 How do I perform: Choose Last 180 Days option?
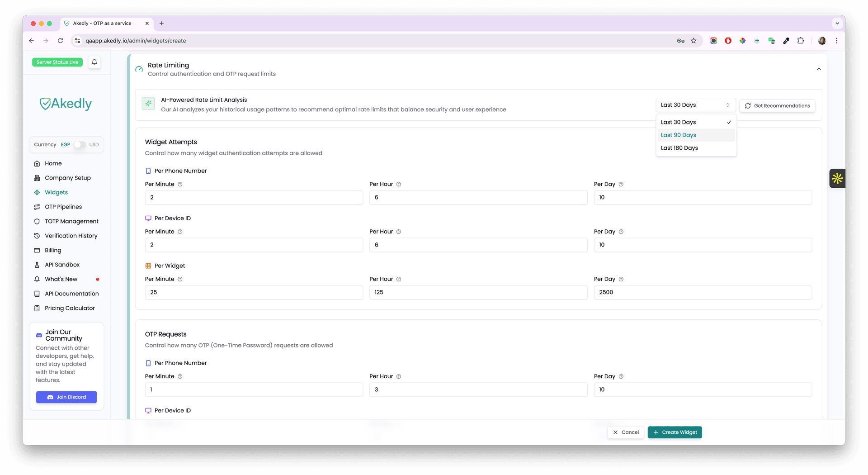(679, 148)
